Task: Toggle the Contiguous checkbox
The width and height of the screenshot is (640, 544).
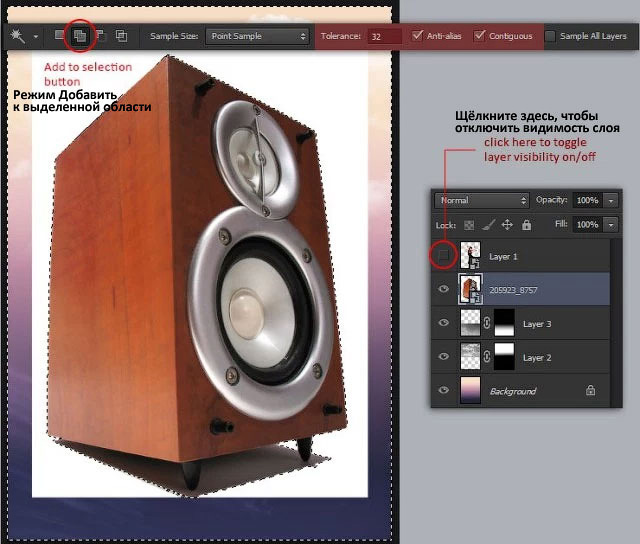Action: (x=479, y=36)
